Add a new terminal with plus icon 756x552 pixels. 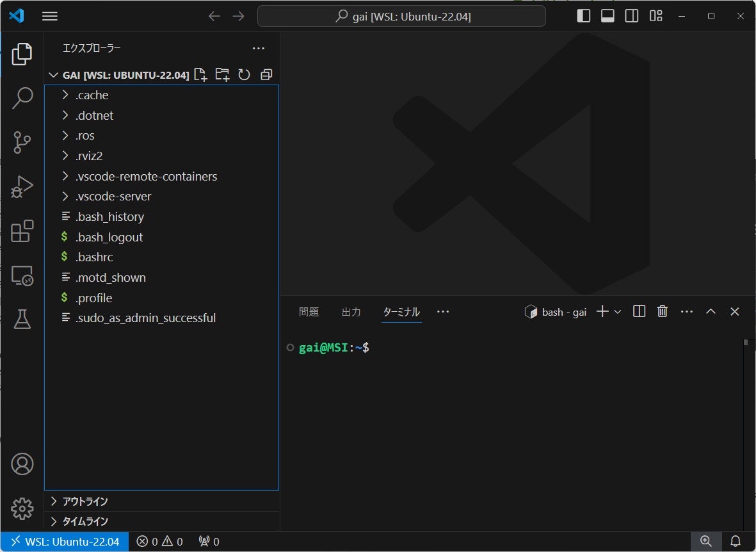coord(602,312)
